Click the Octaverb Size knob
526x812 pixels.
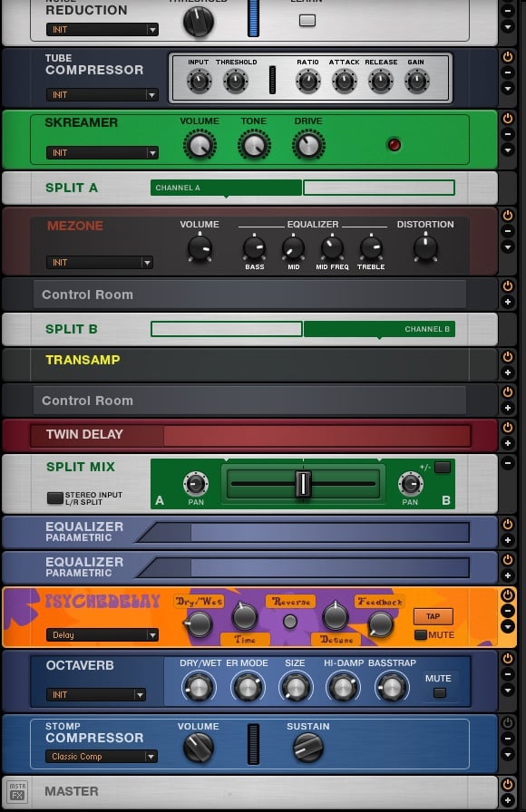coord(296,688)
